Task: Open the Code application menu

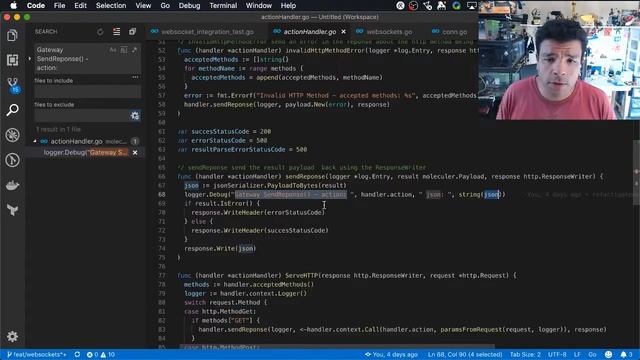Action: tap(36, 6)
